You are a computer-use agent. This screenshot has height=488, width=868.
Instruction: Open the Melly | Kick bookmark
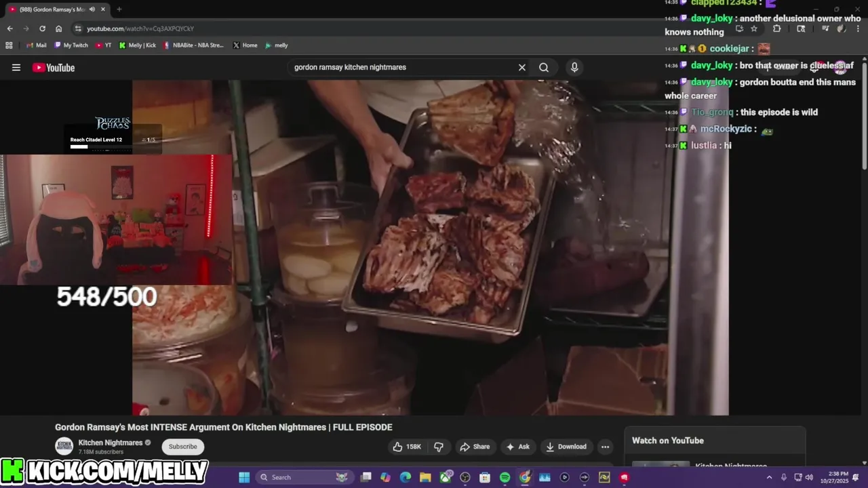(138, 45)
